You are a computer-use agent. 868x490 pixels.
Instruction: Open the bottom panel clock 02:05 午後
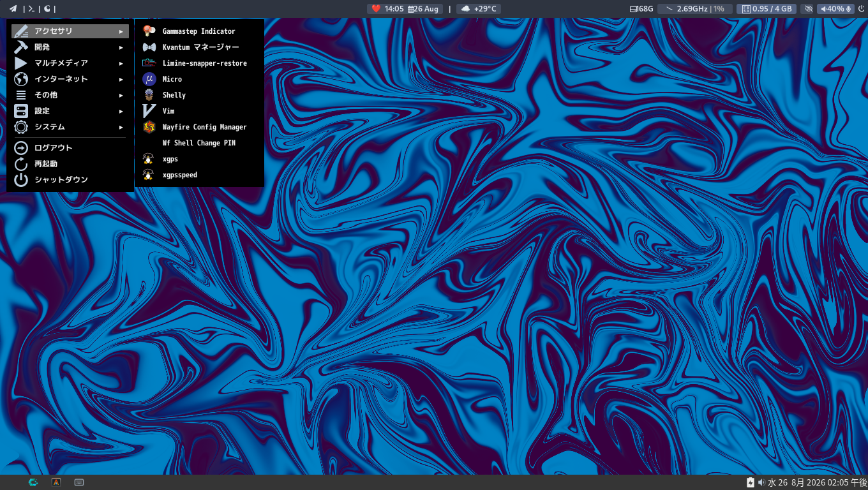817,482
